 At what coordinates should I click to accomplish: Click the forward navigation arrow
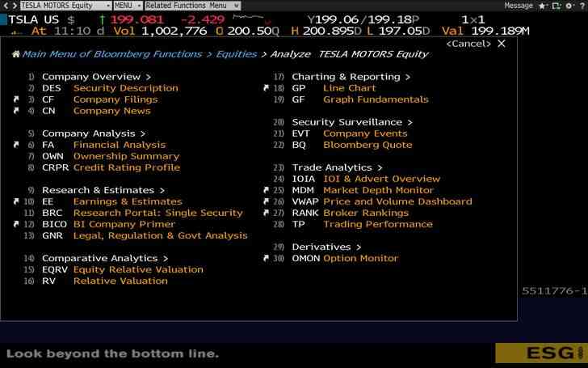pos(15,6)
